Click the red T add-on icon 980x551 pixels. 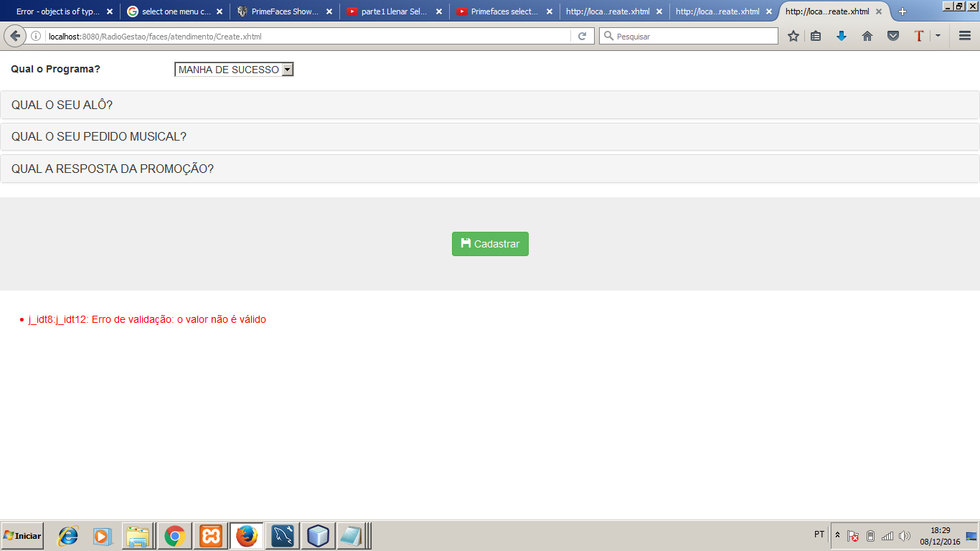(920, 35)
